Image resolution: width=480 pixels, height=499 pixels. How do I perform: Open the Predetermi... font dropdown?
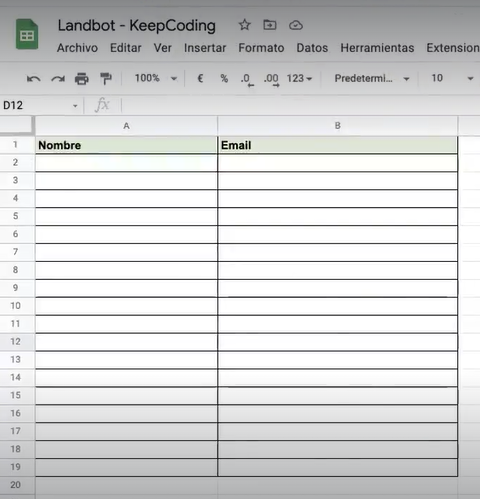[372, 79]
